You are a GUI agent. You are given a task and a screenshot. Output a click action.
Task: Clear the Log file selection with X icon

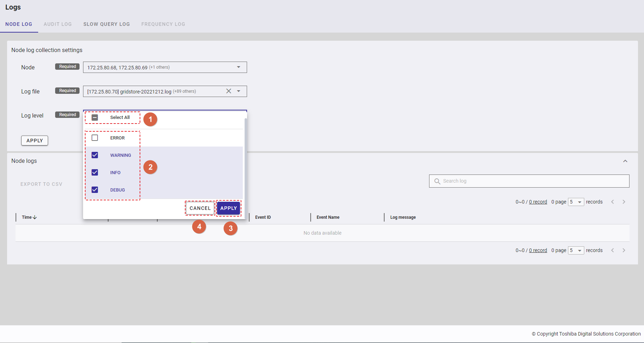229,91
